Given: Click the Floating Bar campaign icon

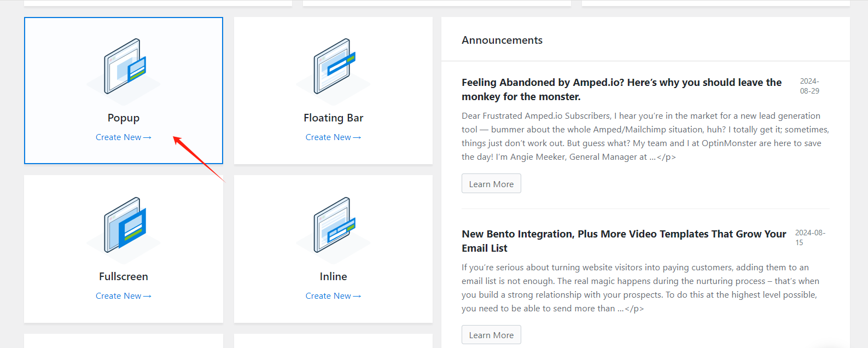Looking at the screenshot, I should 334,67.
